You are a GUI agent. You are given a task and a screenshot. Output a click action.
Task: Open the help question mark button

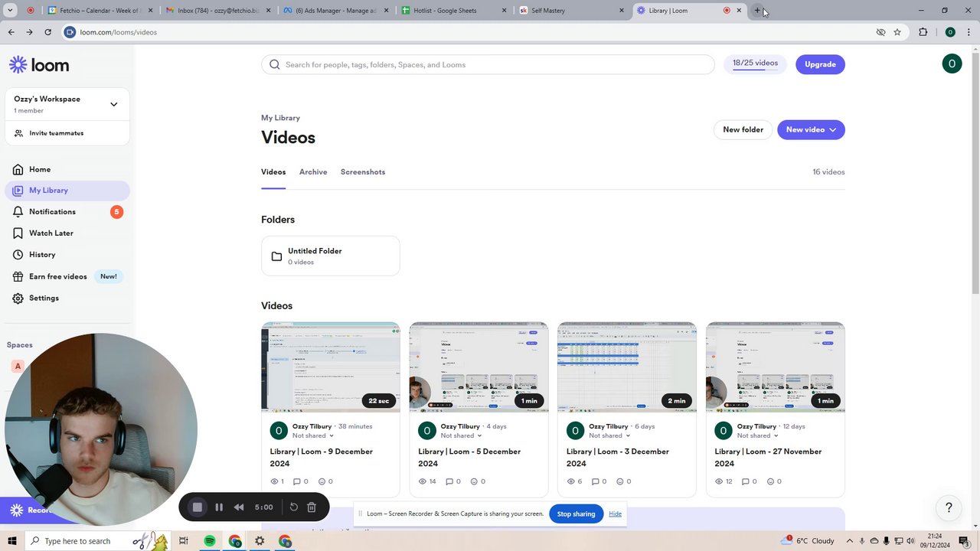[949, 507]
